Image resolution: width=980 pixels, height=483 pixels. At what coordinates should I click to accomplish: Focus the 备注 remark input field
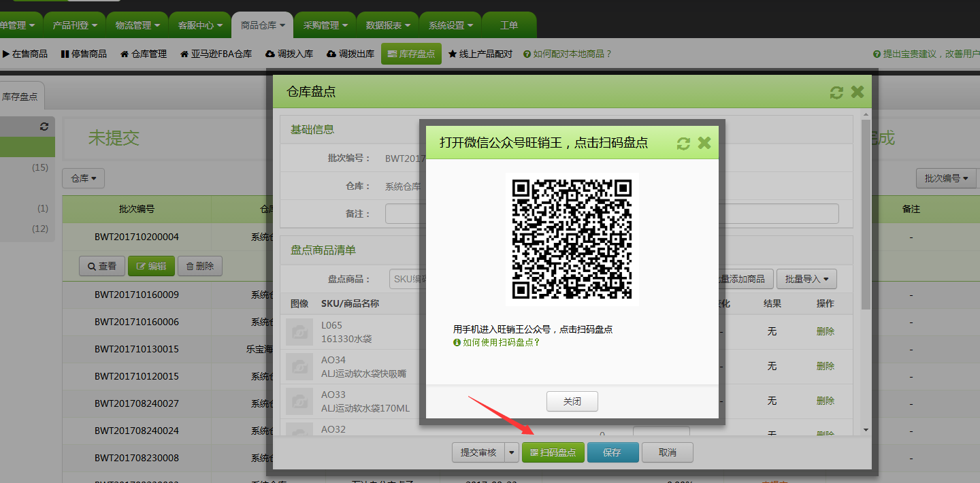click(612, 213)
